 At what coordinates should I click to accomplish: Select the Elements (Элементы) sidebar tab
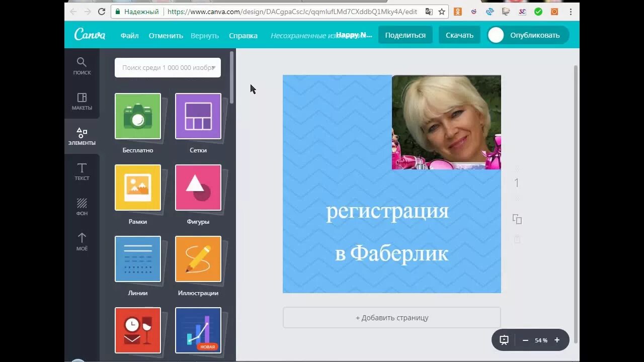pyautogui.click(x=82, y=136)
